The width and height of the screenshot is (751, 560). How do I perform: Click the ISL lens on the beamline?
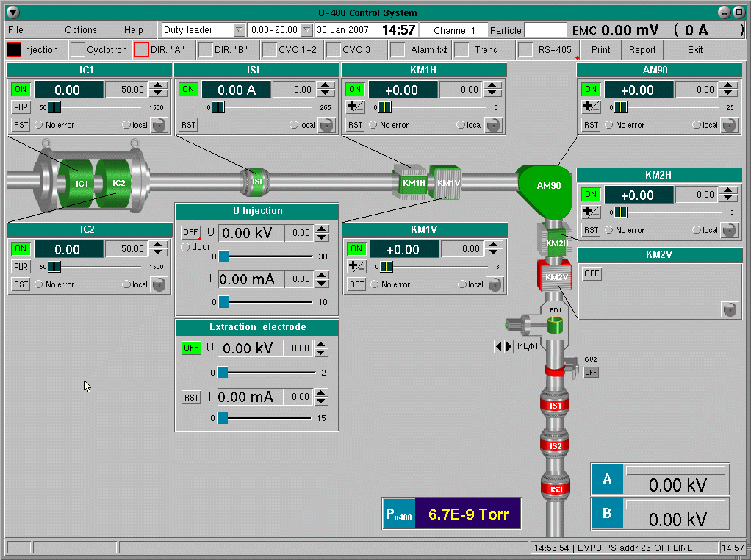click(257, 182)
